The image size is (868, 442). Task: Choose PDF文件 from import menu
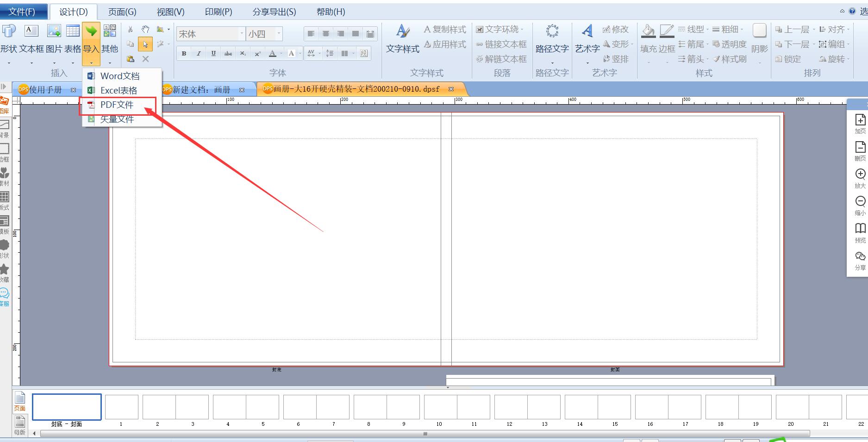coord(118,105)
